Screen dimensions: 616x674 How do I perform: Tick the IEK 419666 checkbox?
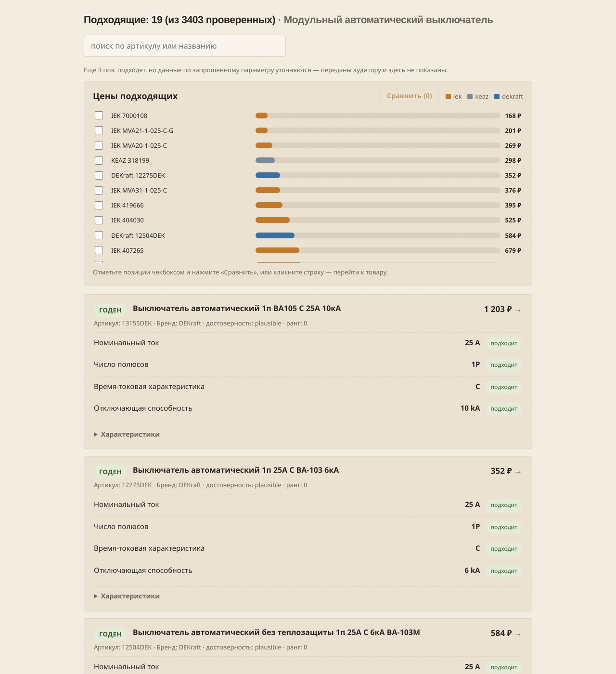(x=99, y=205)
